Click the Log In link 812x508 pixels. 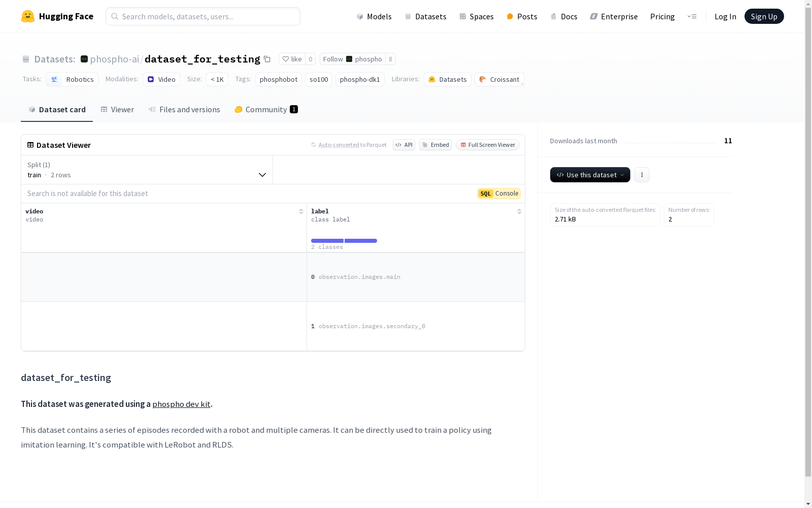725,16
